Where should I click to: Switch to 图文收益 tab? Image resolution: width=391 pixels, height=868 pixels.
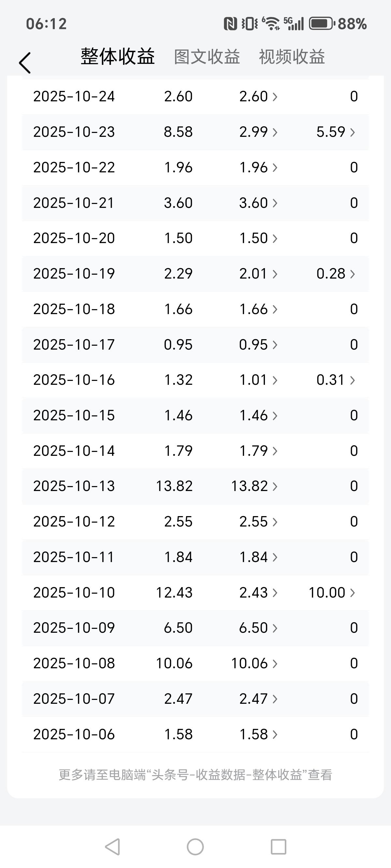[x=207, y=56]
